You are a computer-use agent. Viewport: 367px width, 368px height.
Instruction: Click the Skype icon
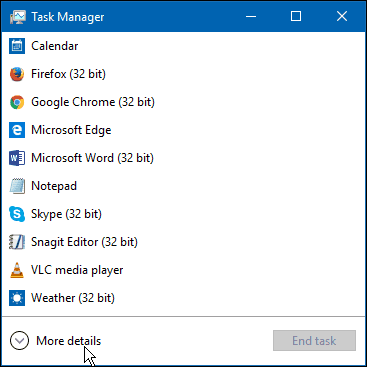[17, 214]
